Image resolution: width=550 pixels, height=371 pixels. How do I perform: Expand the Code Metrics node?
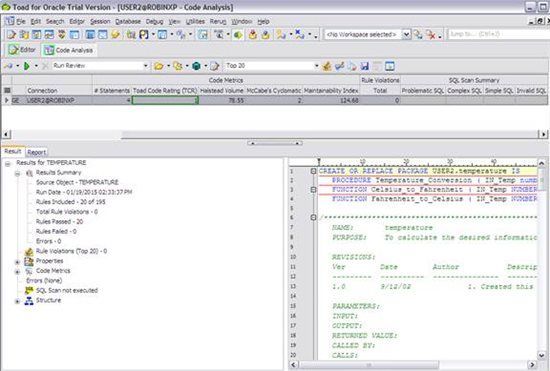click(18, 271)
